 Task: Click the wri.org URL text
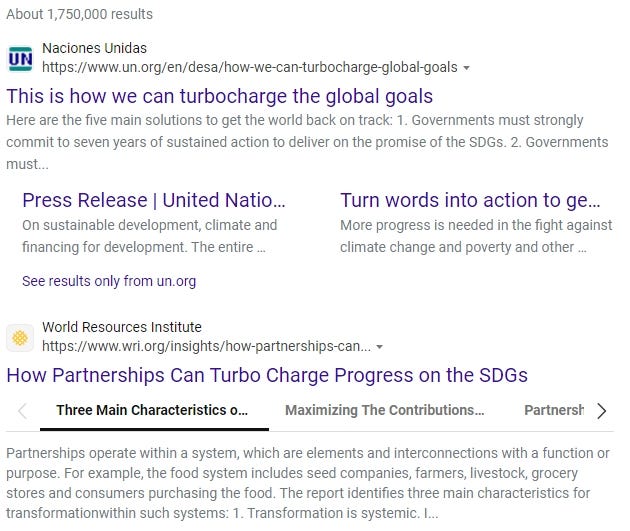pos(207,346)
